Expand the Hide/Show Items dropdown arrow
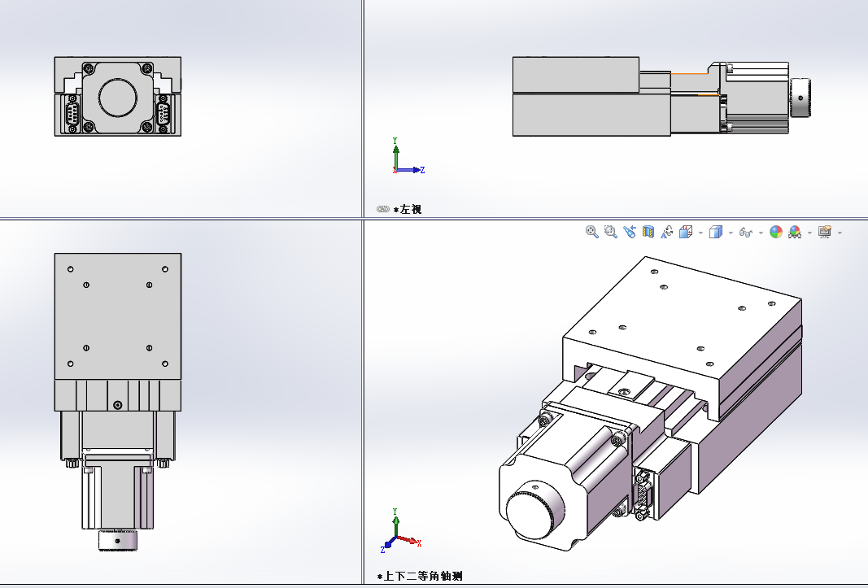 (x=761, y=233)
